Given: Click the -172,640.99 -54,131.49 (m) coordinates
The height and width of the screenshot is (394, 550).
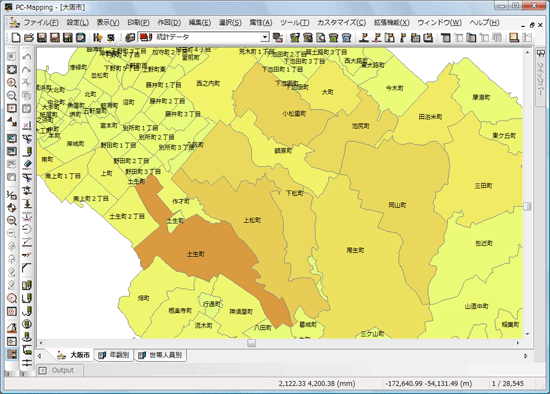Looking at the screenshot, I should 429,383.
